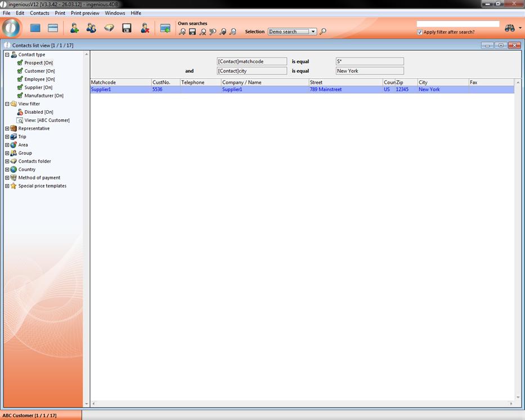Click the calendar grid view icon

[x=53, y=28]
